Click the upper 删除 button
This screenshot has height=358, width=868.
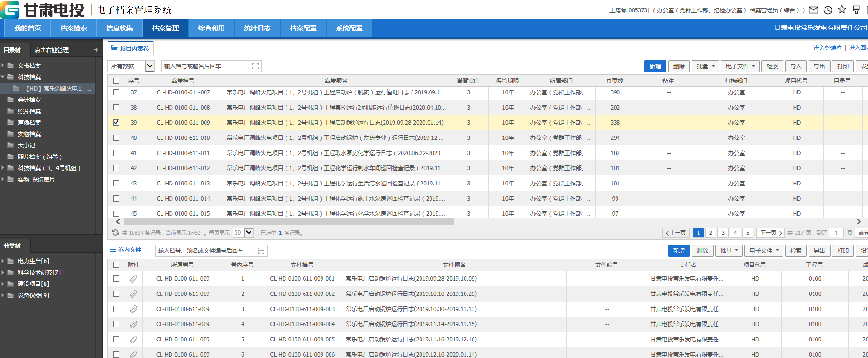pos(679,66)
